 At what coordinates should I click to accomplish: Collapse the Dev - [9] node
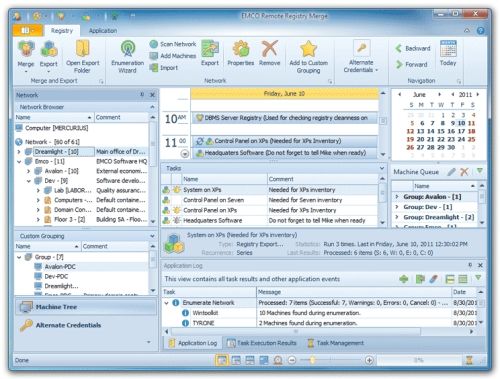(29, 181)
